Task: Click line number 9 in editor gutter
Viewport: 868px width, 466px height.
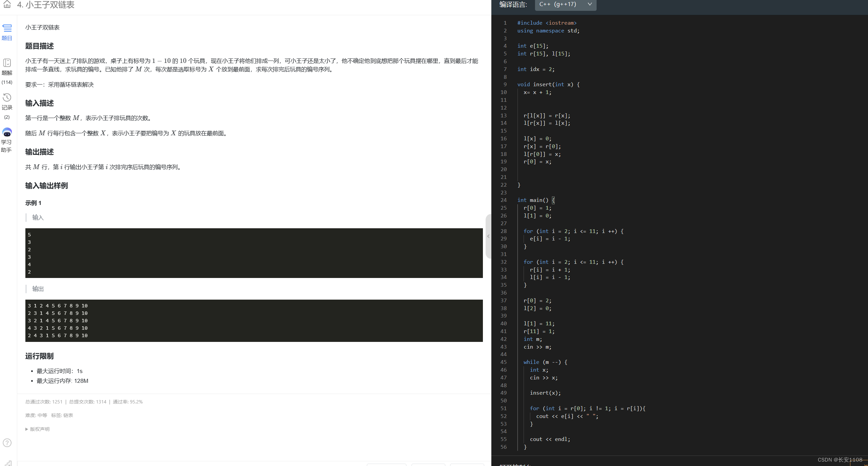Action: [x=505, y=85]
